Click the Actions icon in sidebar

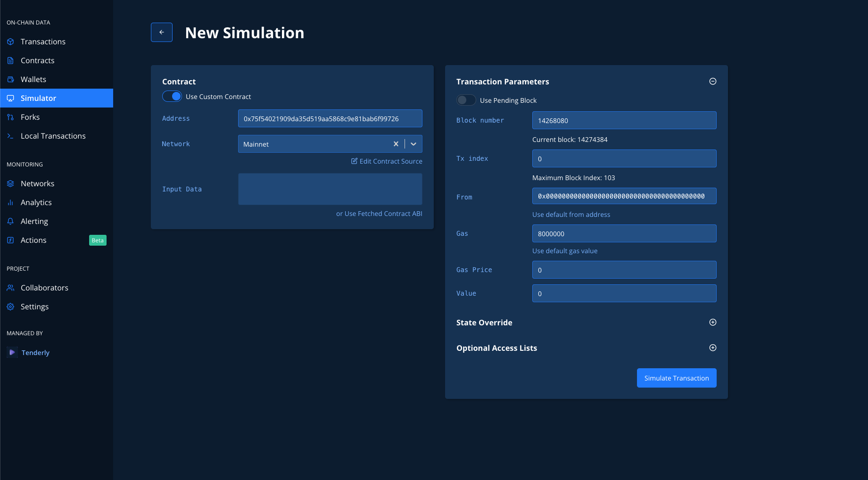(x=10, y=240)
